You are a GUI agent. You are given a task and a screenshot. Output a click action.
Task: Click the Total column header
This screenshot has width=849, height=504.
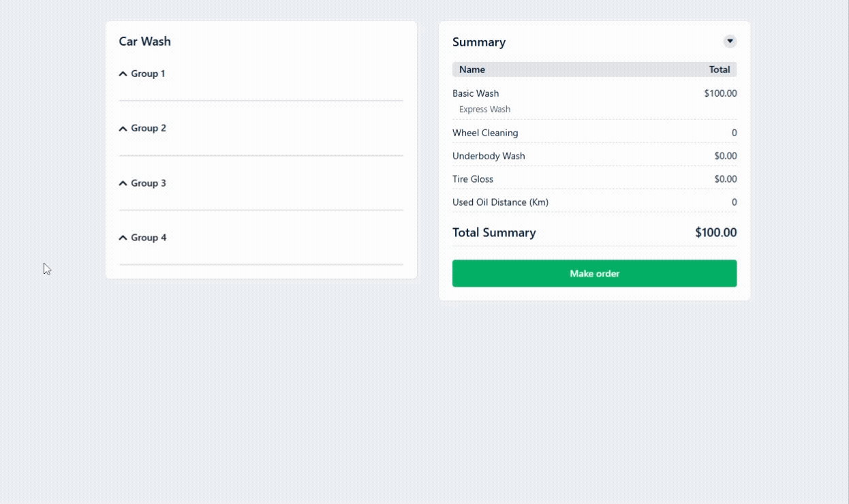719,69
